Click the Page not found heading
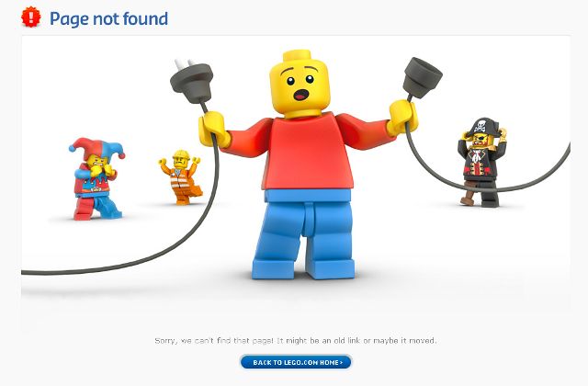 tap(108, 18)
